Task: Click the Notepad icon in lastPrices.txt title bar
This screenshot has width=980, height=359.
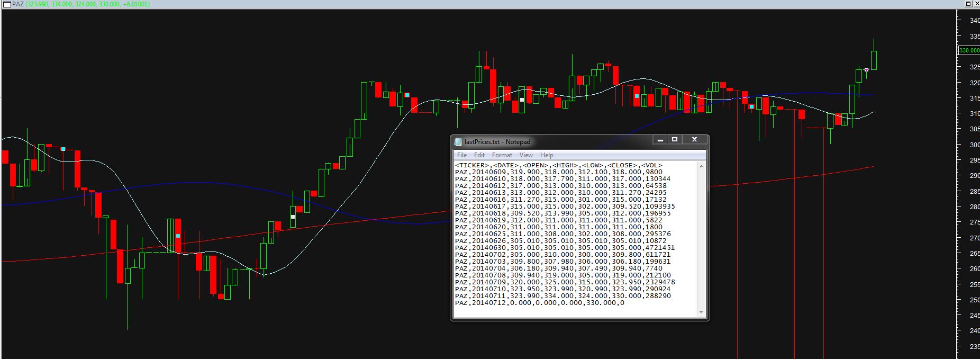Action: [x=458, y=141]
